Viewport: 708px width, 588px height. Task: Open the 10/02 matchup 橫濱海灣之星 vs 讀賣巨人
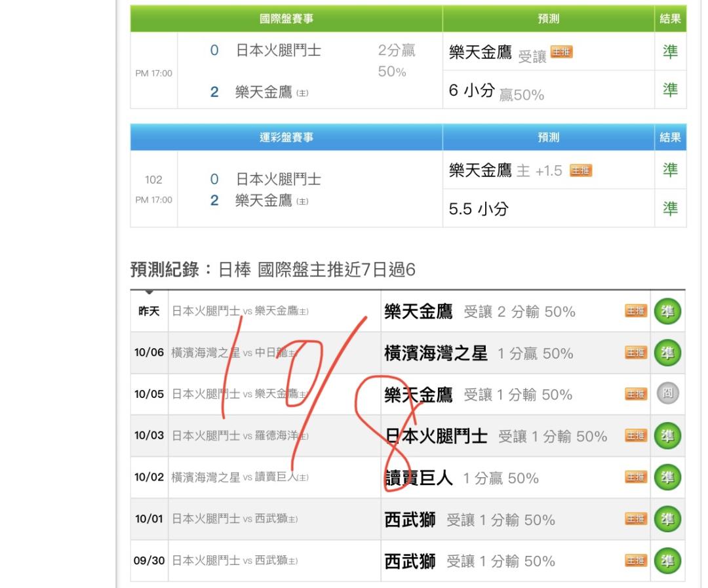pos(240,477)
